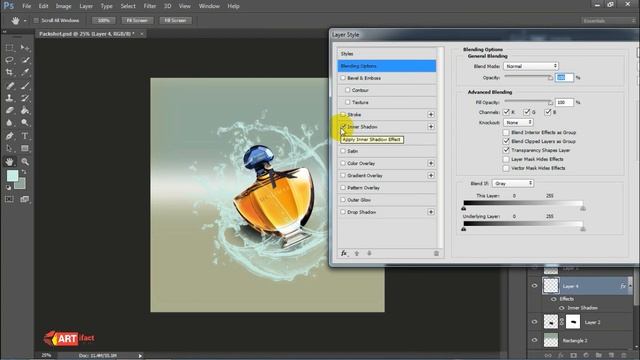This screenshot has height=360, width=640.
Task: Select the Crop tool
Action: click(9, 72)
